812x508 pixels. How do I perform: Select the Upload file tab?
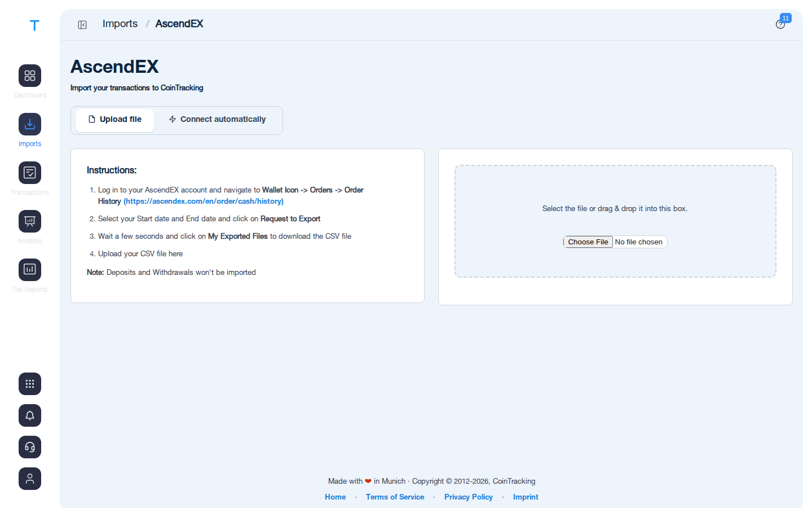115,120
